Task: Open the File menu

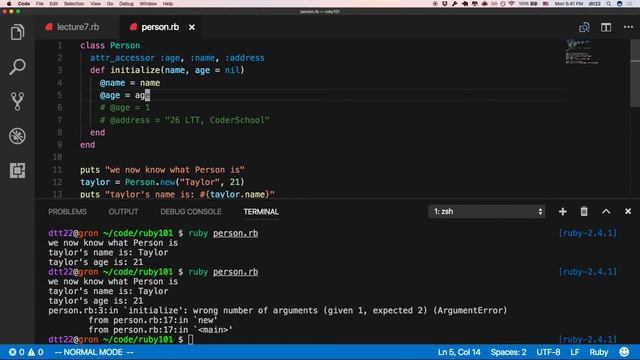Action: [39, 3]
